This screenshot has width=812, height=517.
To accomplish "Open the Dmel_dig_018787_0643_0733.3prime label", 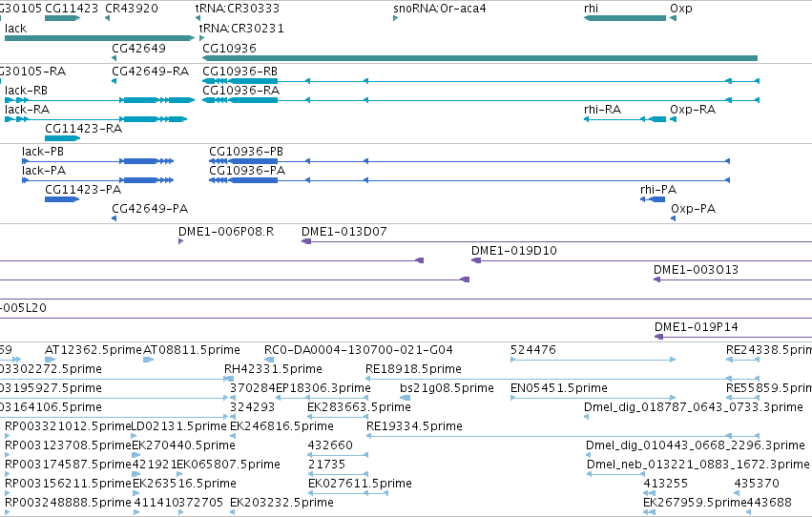I will click(x=694, y=407).
